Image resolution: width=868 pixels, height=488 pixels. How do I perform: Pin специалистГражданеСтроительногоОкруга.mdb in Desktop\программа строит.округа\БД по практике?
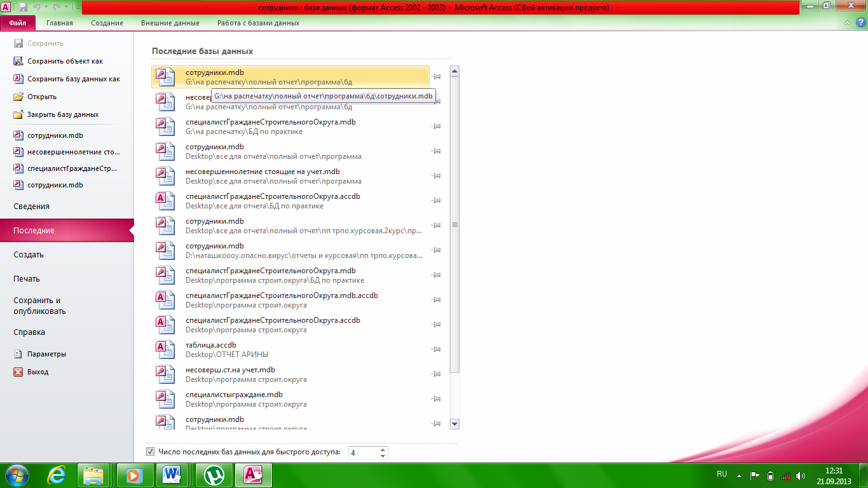click(x=436, y=275)
